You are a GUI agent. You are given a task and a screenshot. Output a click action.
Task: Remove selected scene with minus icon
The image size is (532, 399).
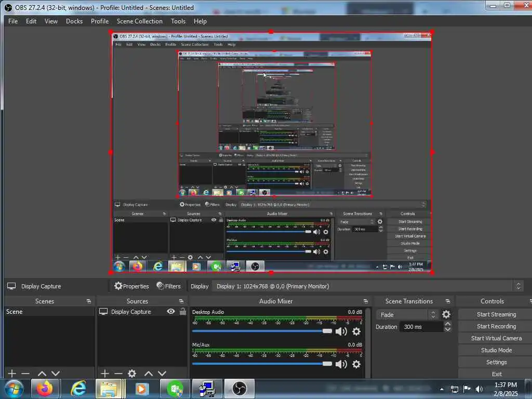point(25,374)
